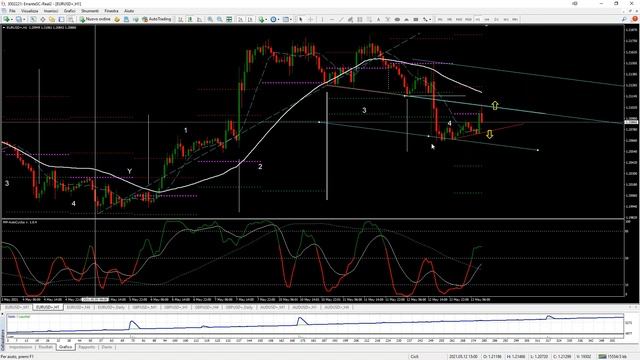Toggle the Strategy Tester panel icon
640x360 pixels.
pos(71,19)
